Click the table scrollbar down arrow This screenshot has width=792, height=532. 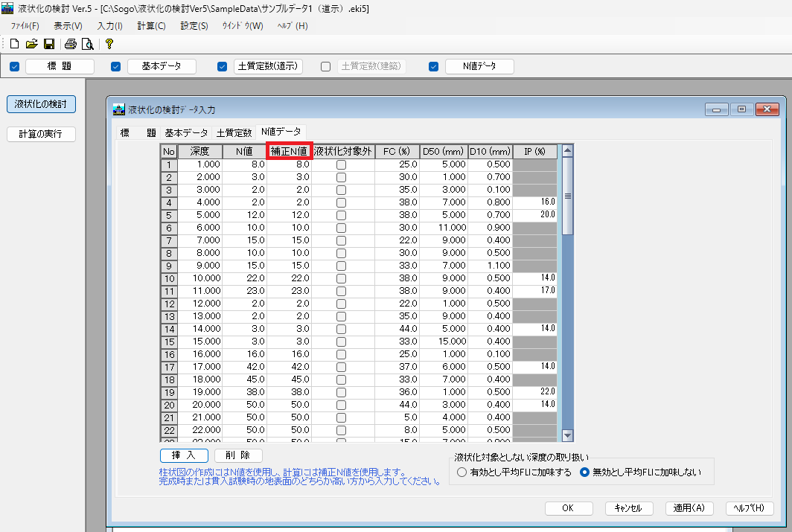click(568, 435)
